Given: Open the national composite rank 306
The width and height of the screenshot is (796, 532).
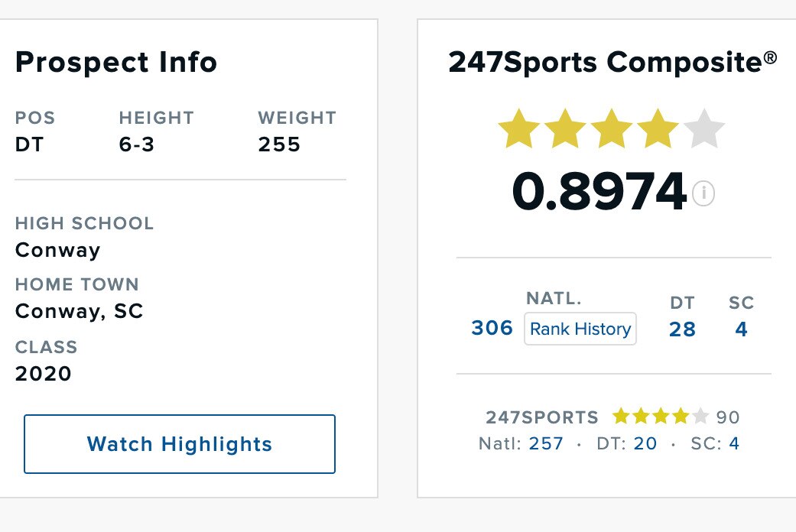Looking at the screenshot, I should [492, 328].
